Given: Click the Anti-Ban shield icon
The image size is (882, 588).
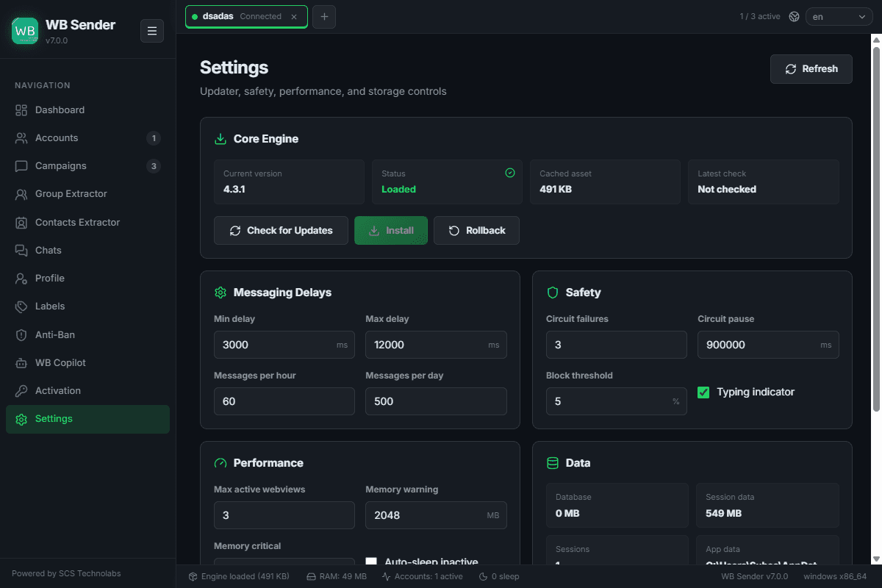Looking at the screenshot, I should coord(21,335).
